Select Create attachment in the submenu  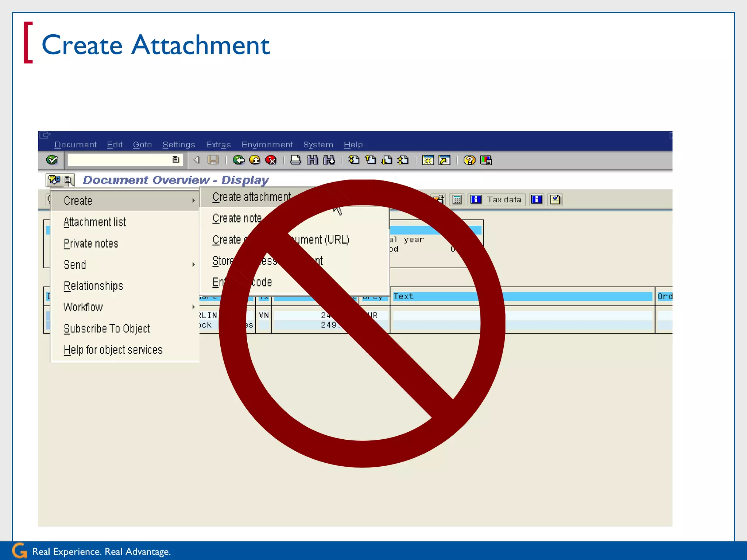coord(252,197)
